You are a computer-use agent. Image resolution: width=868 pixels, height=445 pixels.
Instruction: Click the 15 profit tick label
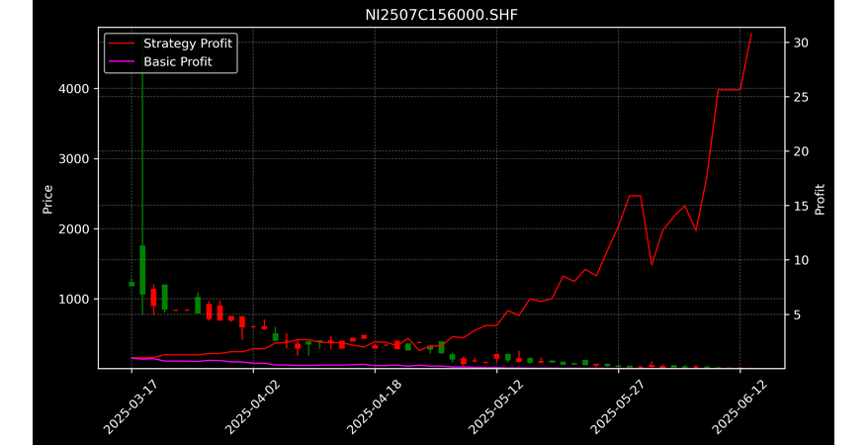pos(801,206)
